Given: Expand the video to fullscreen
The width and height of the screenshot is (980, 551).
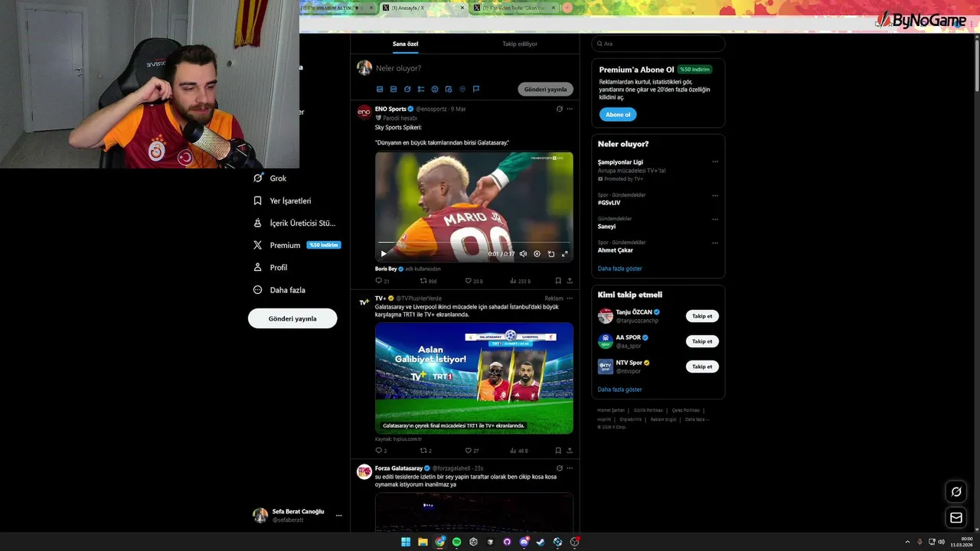Looking at the screenshot, I should 565,254.
